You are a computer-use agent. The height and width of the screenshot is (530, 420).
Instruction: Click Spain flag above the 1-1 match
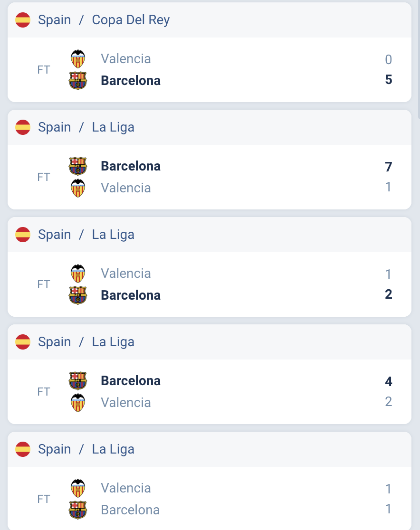click(23, 449)
